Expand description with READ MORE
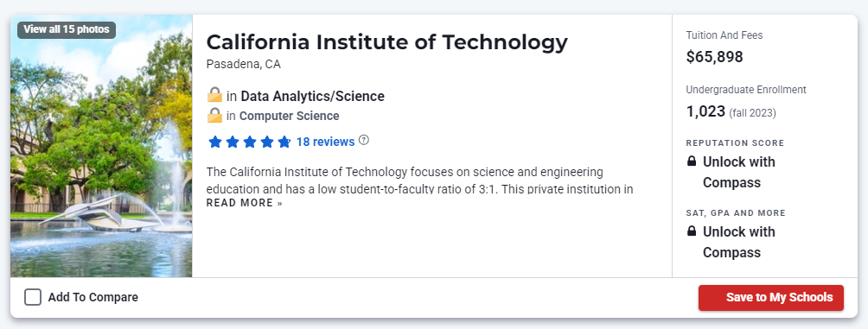Viewport: 868px width, 329px height. point(244,203)
